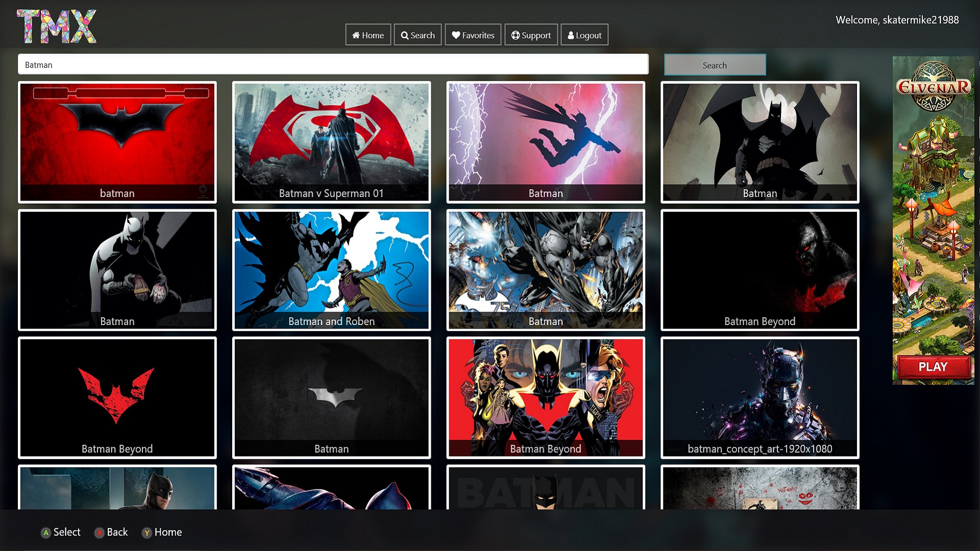Log out using the Logout button
980x551 pixels.
(584, 35)
